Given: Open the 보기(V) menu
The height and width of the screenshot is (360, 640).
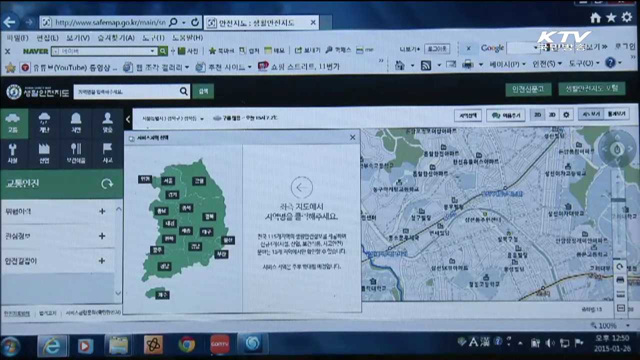Looking at the screenshot, I should (x=78, y=38).
